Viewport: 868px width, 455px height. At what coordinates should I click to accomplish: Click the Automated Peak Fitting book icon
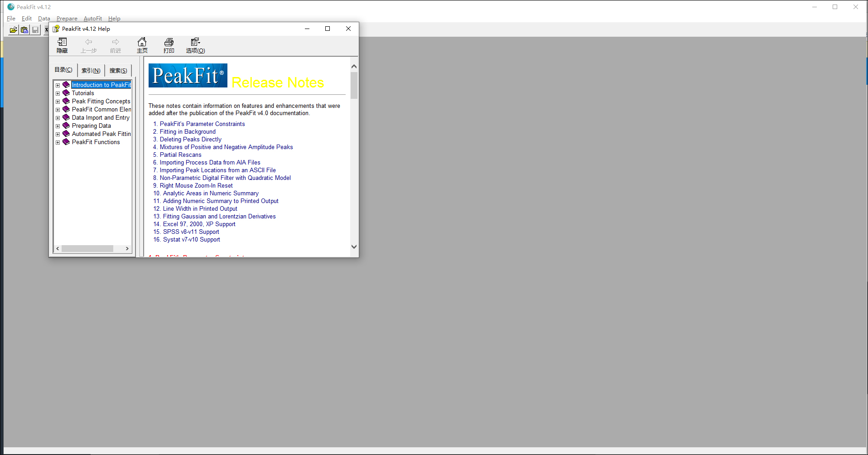point(66,134)
